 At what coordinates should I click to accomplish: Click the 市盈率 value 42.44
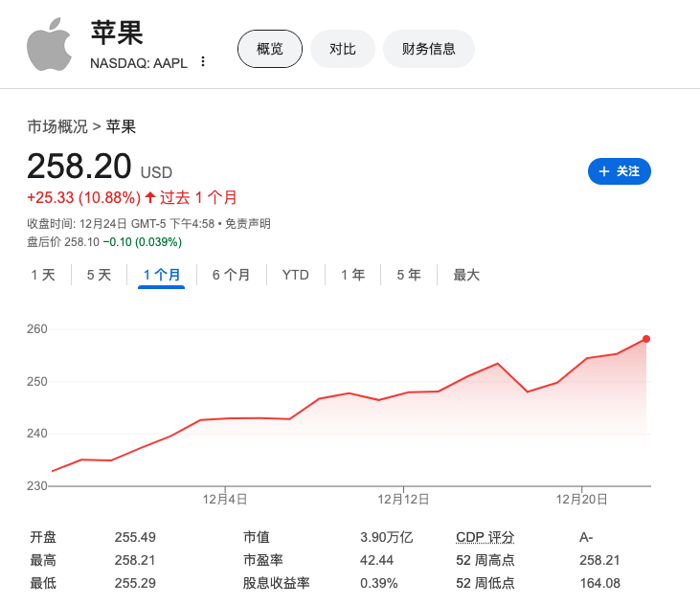click(x=376, y=560)
